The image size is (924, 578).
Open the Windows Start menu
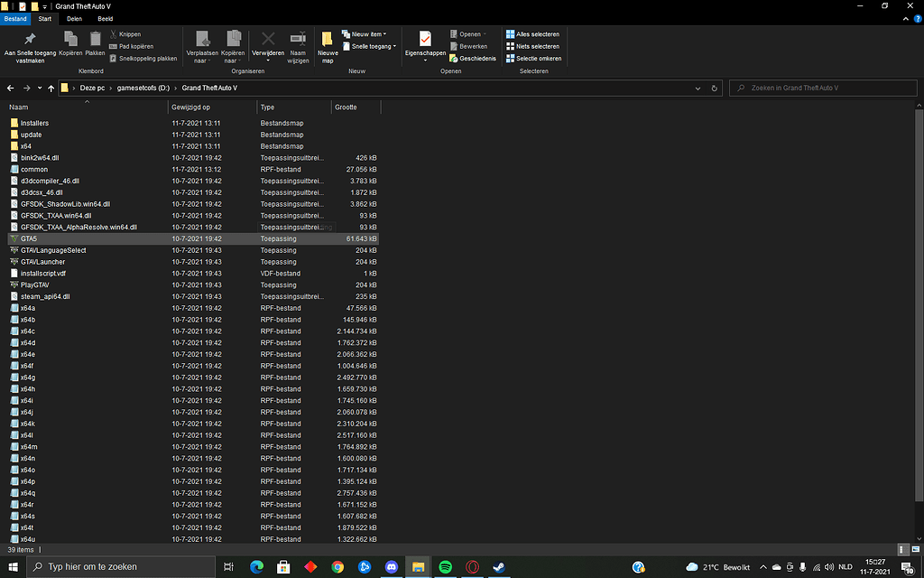coord(13,567)
